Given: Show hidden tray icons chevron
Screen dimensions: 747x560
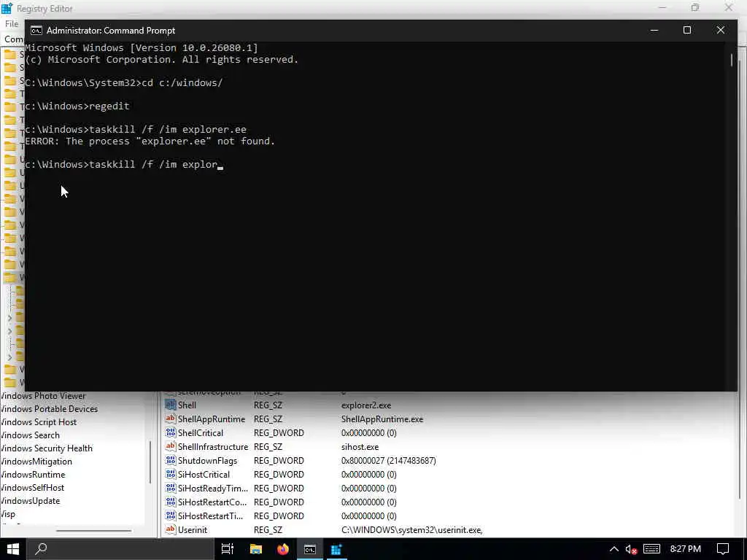Looking at the screenshot, I should (614, 549).
